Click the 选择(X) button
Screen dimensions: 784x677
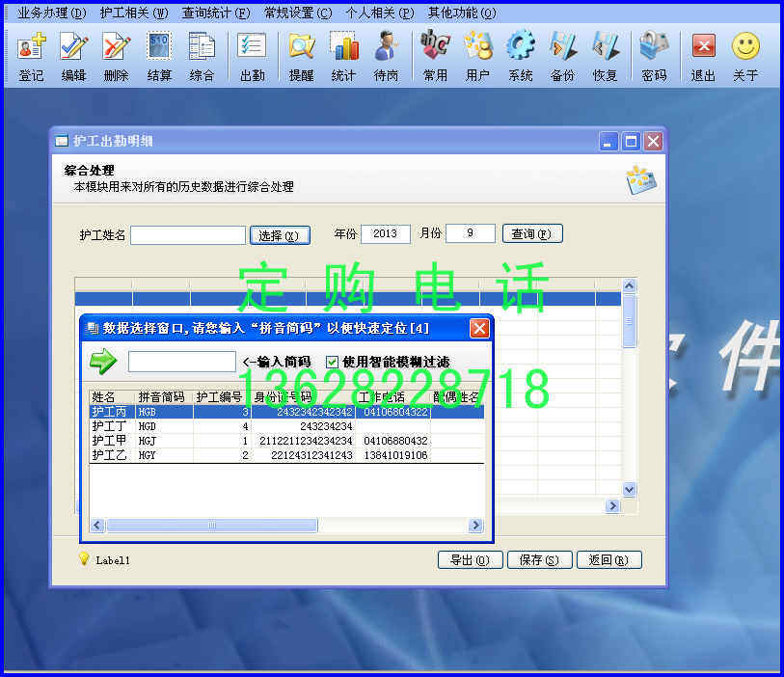pos(280,235)
